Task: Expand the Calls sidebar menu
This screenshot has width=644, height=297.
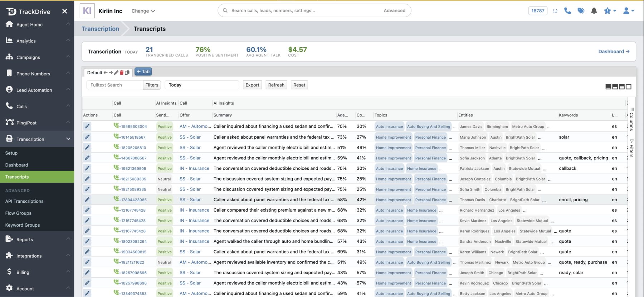Action: tap(37, 107)
